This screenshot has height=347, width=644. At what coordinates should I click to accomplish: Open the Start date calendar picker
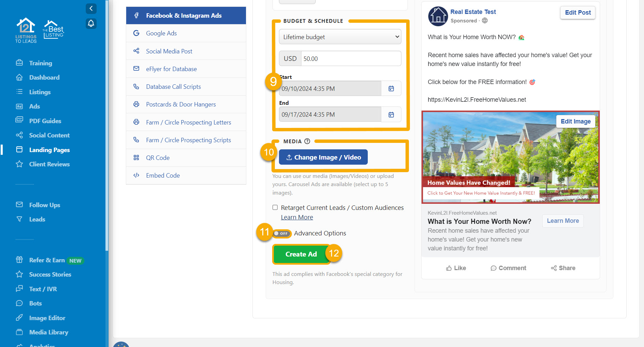click(x=391, y=88)
